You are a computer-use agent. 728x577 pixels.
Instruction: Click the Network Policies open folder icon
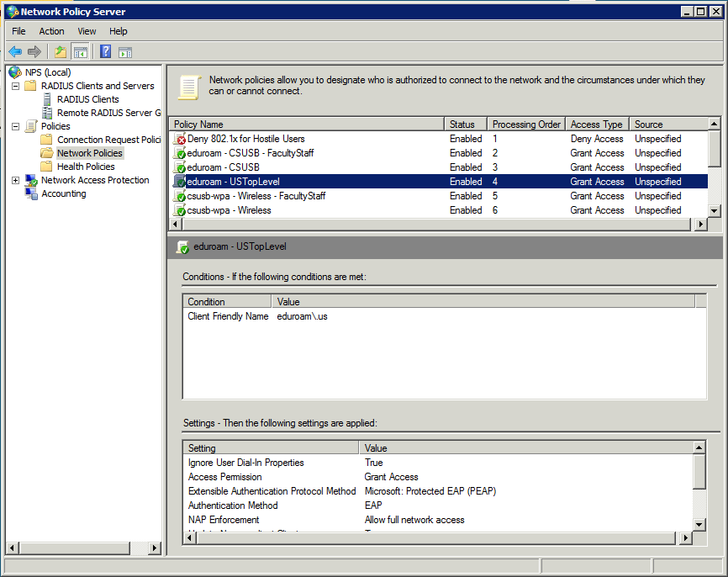pos(46,153)
